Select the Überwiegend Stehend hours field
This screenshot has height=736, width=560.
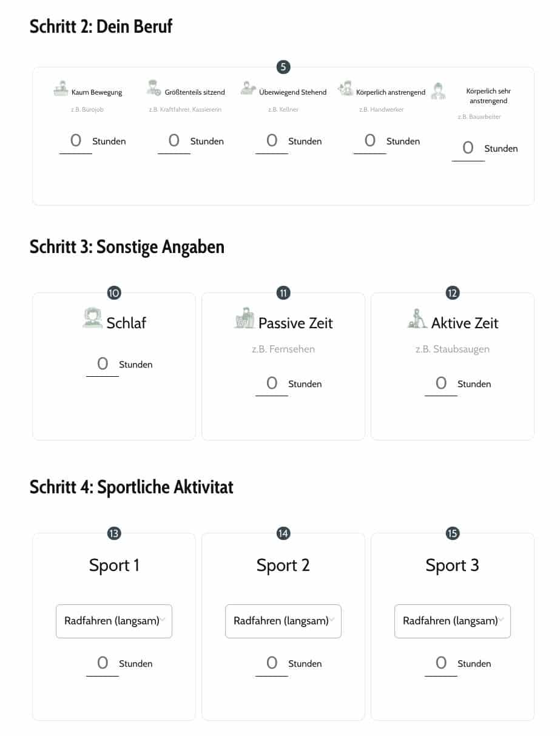pyautogui.click(x=272, y=141)
